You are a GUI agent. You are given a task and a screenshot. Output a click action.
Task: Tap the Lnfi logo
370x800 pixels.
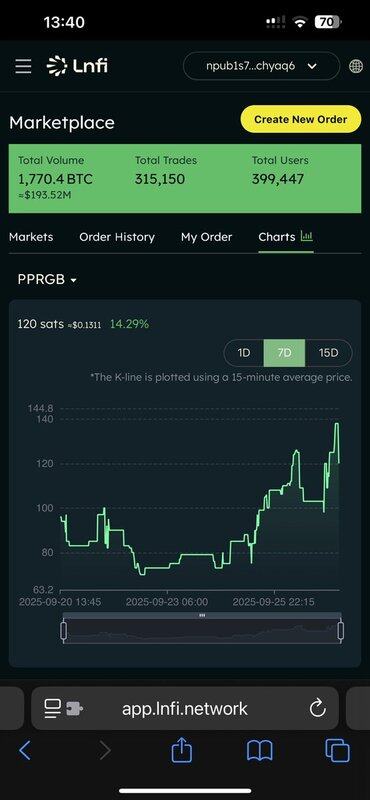coord(77,66)
